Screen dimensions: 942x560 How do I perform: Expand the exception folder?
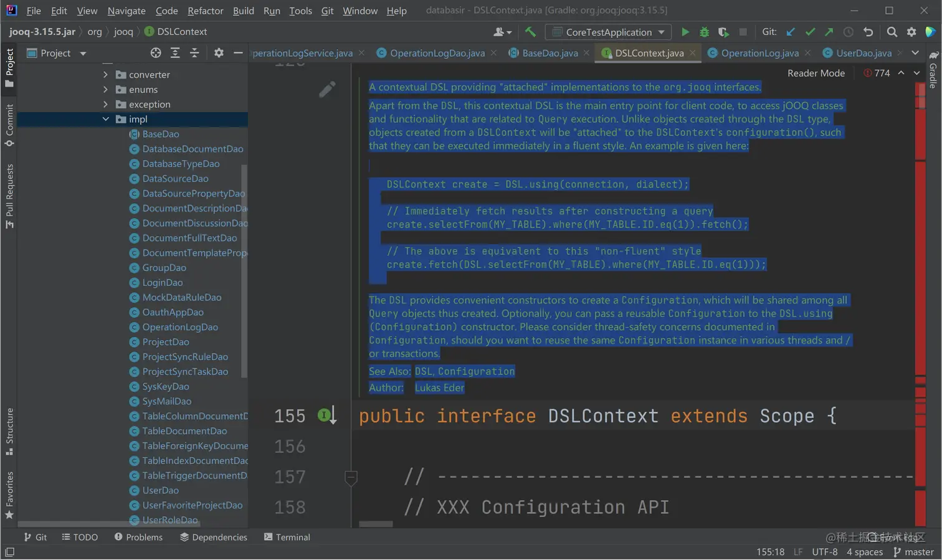click(105, 104)
